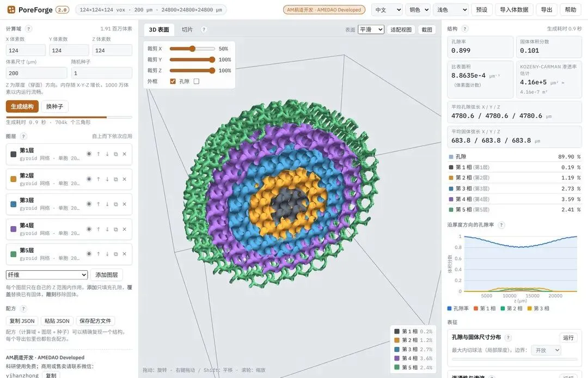Switch to the 切片 tab
This screenshot has width=588, height=378.
pyautogui.click(x=187, y=29)
